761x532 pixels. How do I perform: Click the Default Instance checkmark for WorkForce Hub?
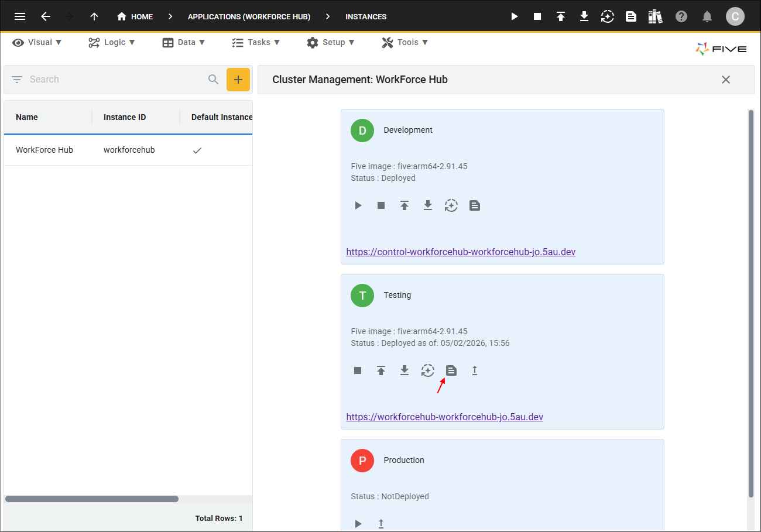click(x=198, y=150)
